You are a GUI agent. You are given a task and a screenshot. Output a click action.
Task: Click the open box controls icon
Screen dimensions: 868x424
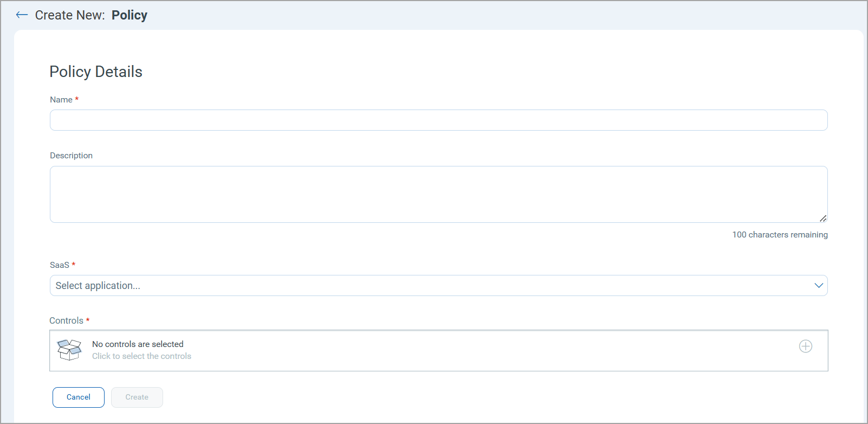point(69,350)
